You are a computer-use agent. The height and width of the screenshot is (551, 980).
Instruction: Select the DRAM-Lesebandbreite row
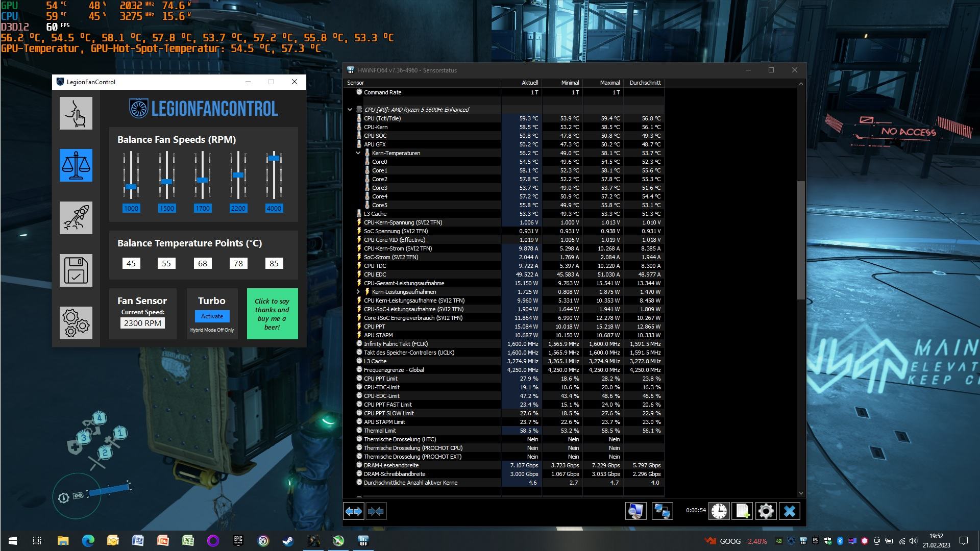click(x=504, y=465)
